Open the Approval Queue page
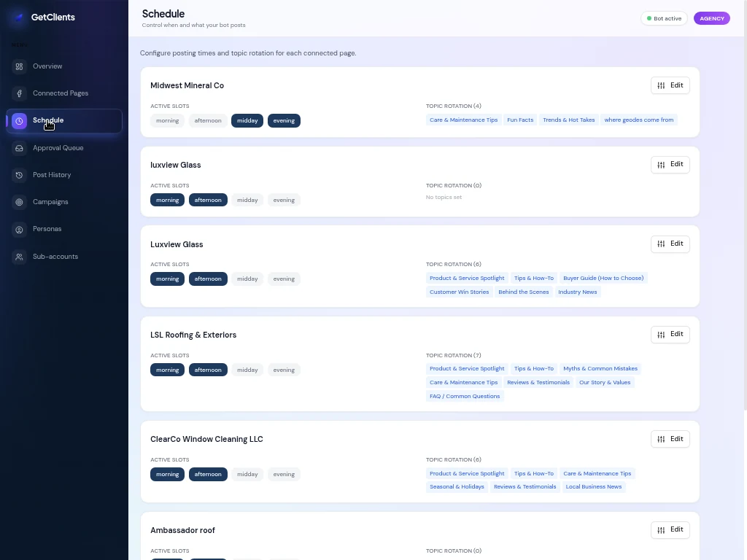The height and width of the screenshot is (560, 747). pyautogui.click(x=64, y=148)
